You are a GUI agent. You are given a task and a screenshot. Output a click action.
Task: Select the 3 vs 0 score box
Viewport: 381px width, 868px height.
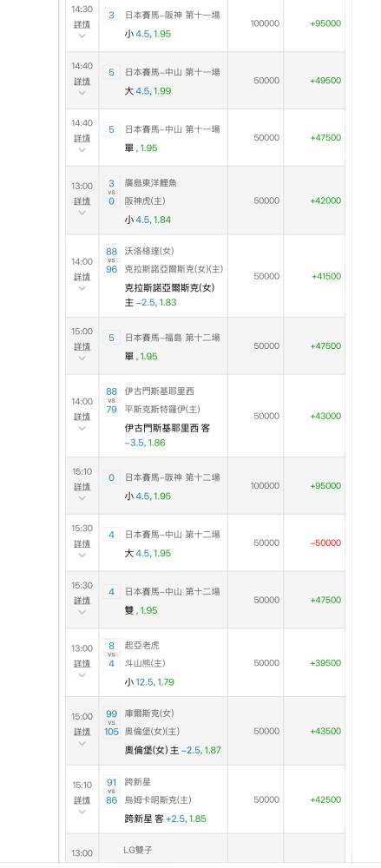click(x=111, y=192)
